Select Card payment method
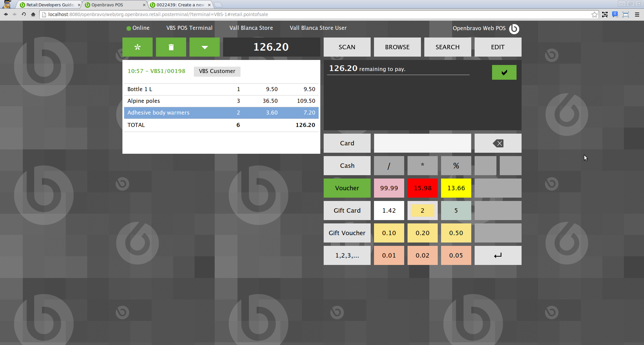 point(347,143)
